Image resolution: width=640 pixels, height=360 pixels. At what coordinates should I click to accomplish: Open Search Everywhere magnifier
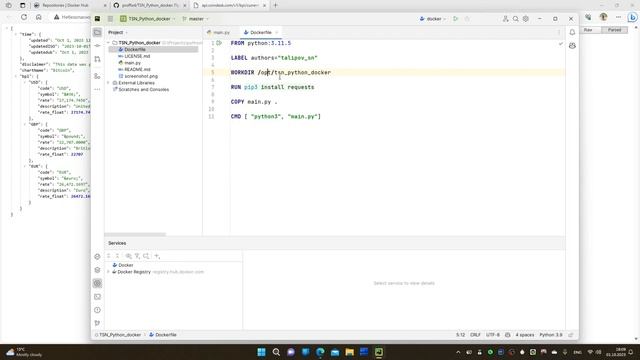[516, 19]
